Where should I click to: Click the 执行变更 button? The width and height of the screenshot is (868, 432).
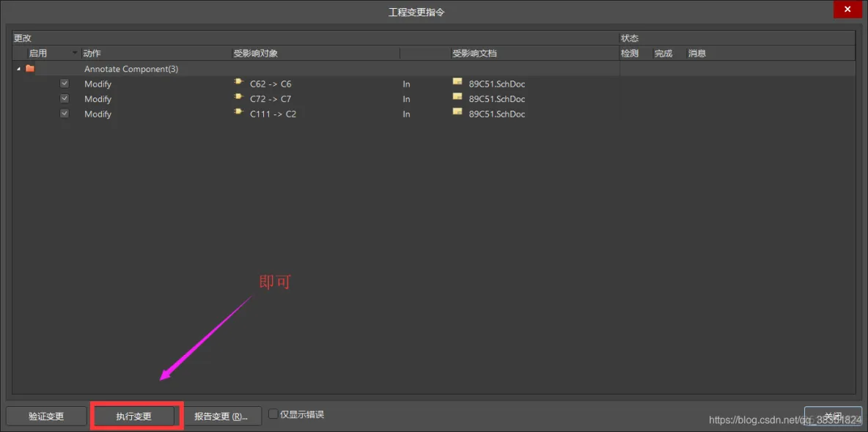click(134, 416)
